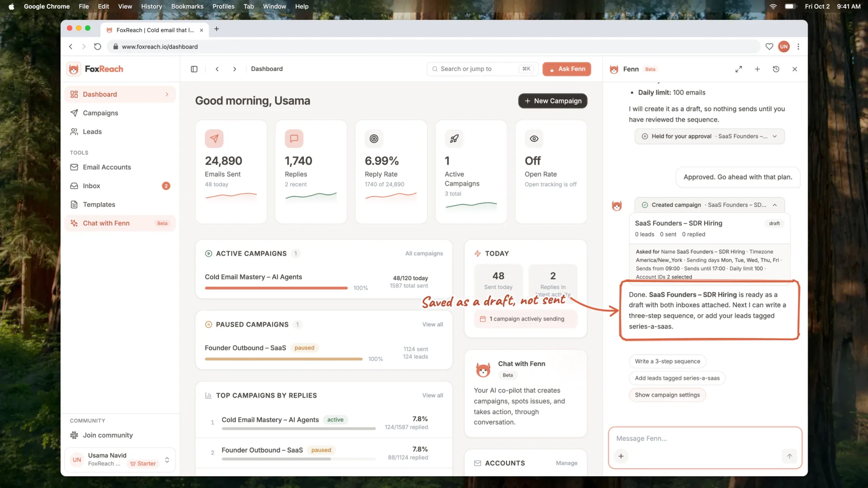Choose Write a 3-step sequence suggestion

pyautogui.click(x=667, y=361)
